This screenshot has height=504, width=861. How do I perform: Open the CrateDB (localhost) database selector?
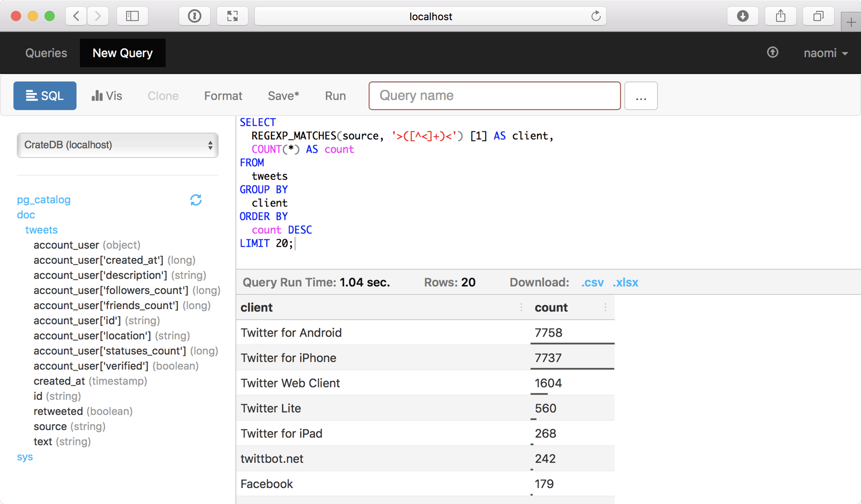(117, 145)
